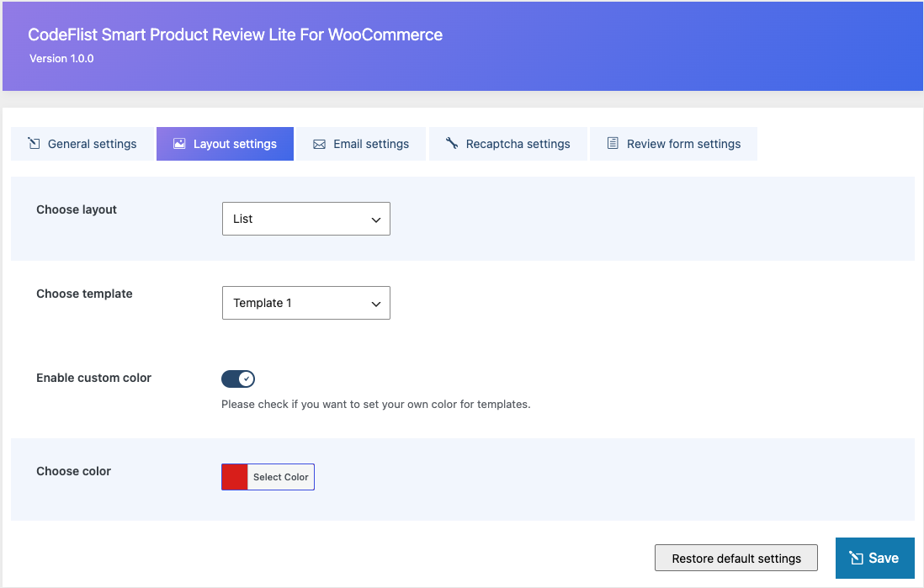Open the Review form settings tab

pos(673,144)
